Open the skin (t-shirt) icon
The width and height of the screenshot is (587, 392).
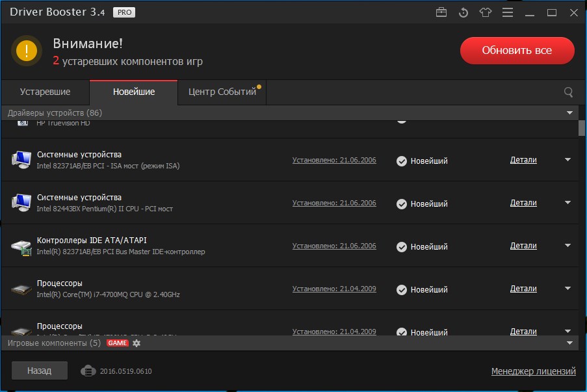[486, 12]
